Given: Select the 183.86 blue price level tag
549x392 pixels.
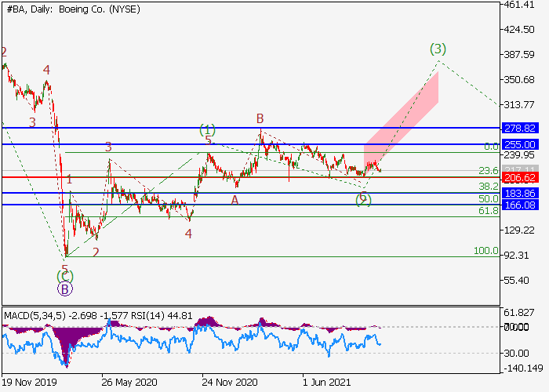Looking at the screenshot, I should pos(520,193).
